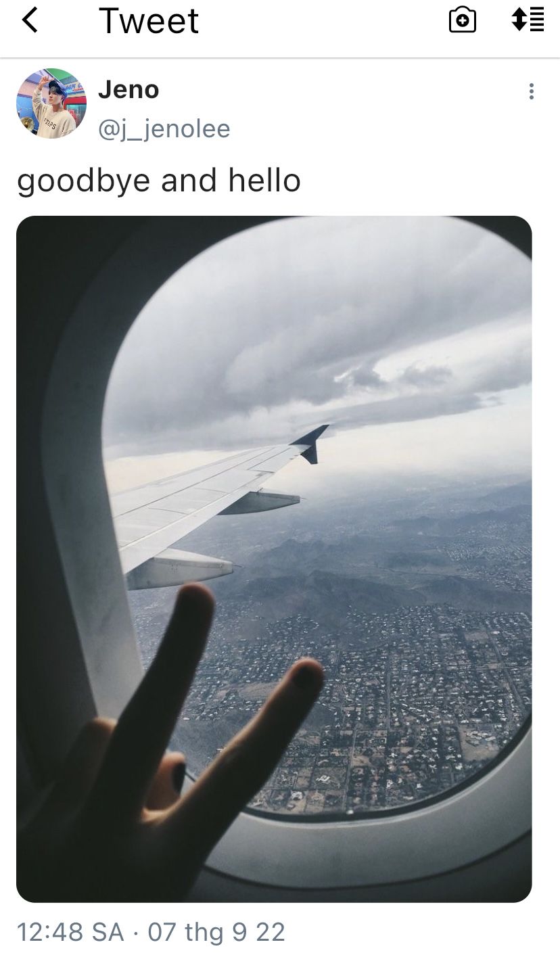Viewport: 560px width, 955px height.
Task: Open the camera plus icon
Action: 463,20
